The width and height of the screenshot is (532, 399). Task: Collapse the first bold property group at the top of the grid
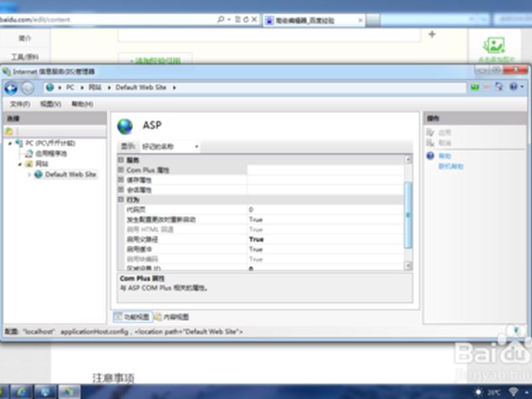pyautogui.click(x=121, y=160)
